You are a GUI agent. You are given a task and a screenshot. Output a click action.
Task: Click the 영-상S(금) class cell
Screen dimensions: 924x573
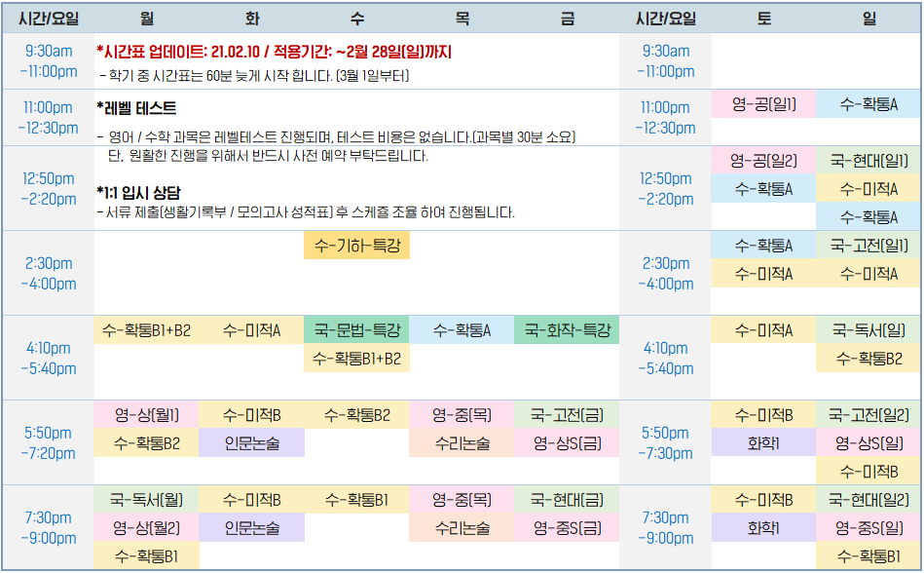(567, 444)
